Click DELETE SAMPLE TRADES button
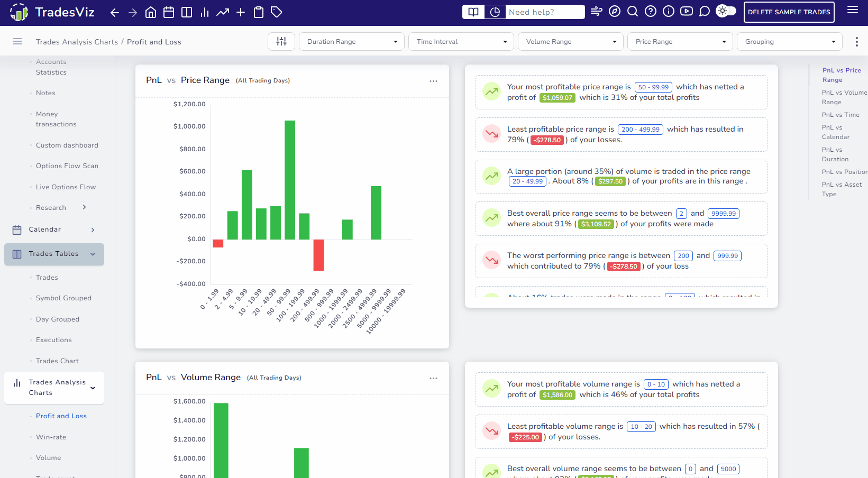Viewport: 868px width, 478px height. point(789,12)
